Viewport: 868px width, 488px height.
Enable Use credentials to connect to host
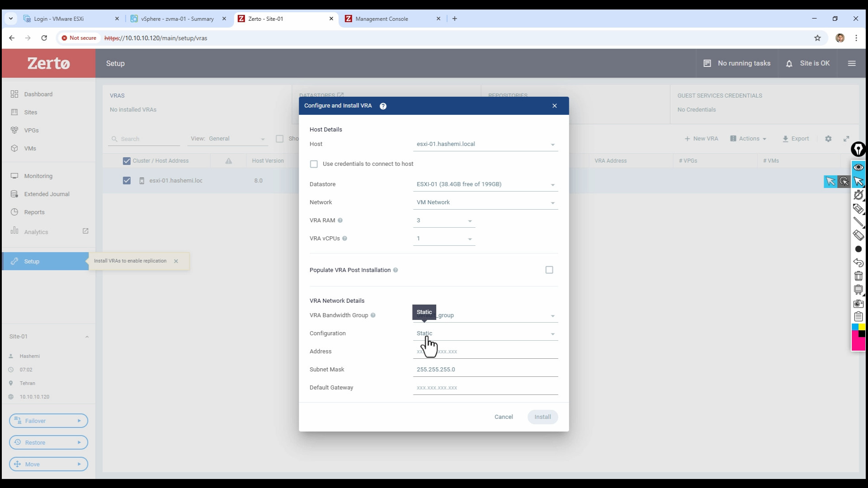pyautogui.click(x=314, y=164)
